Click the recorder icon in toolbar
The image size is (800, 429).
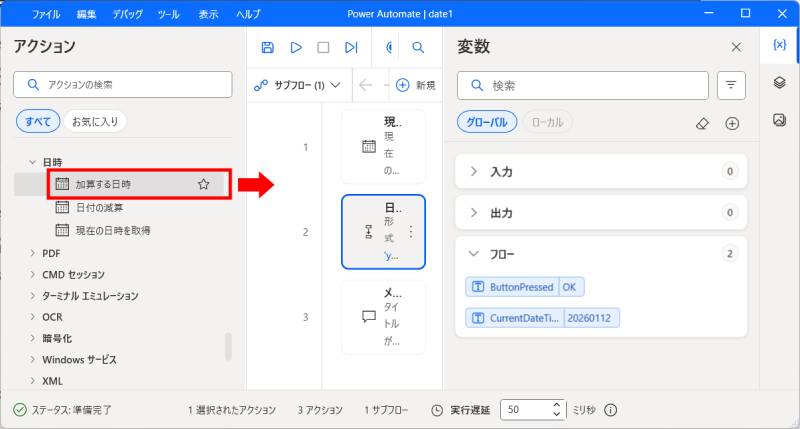(x=389, y=47)
